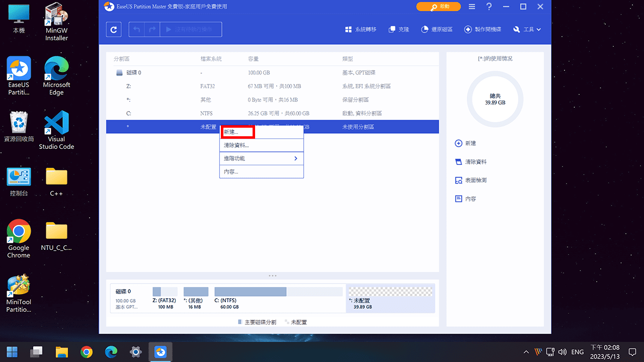644x362 pixels.
Task: Launch the 製作開機碟 bootable media creator
Action: (x=482, y=29)
